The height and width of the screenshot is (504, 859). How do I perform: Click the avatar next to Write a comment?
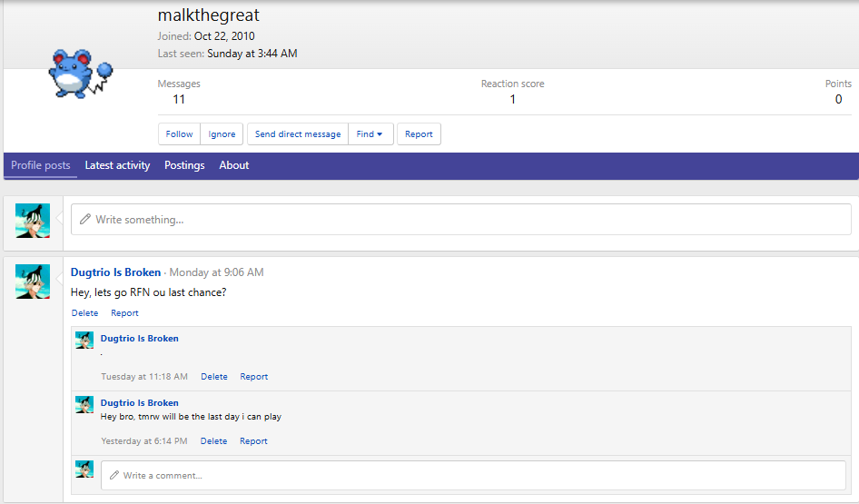tap(84, 469)
